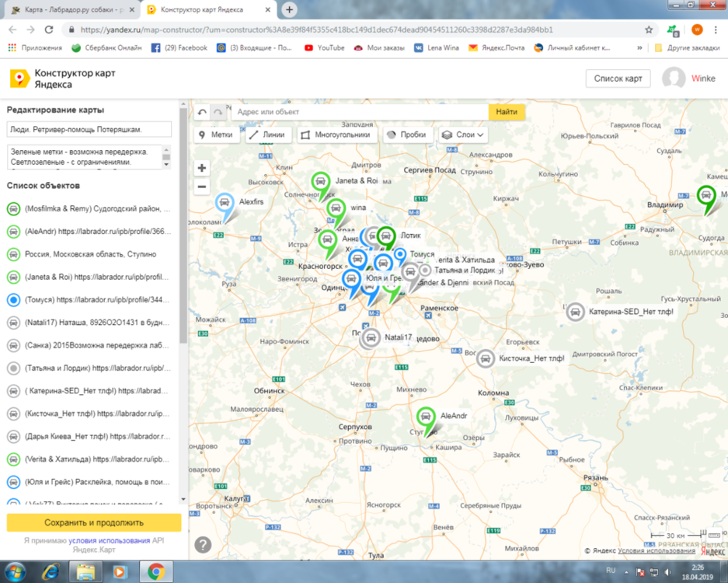Click the help question mark icon
728x583 pixels.
(x=202, y=545)
